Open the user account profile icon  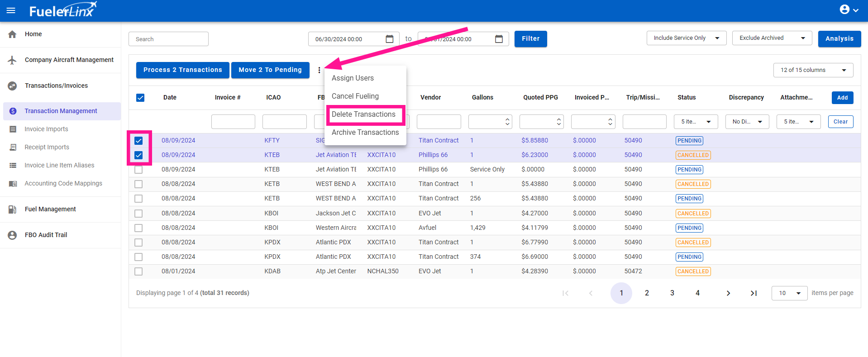tap(844, 10)
